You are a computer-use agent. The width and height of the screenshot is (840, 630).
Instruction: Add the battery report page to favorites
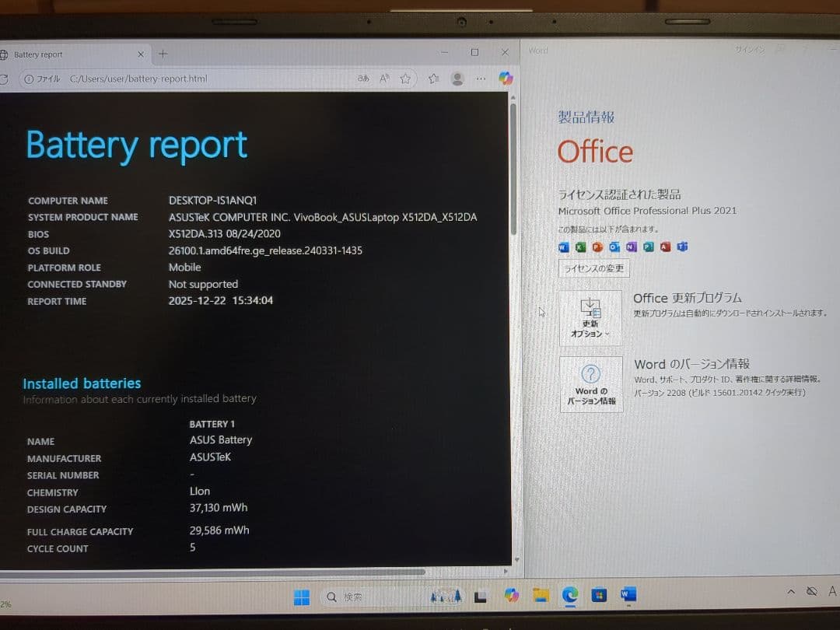[405, 78]
